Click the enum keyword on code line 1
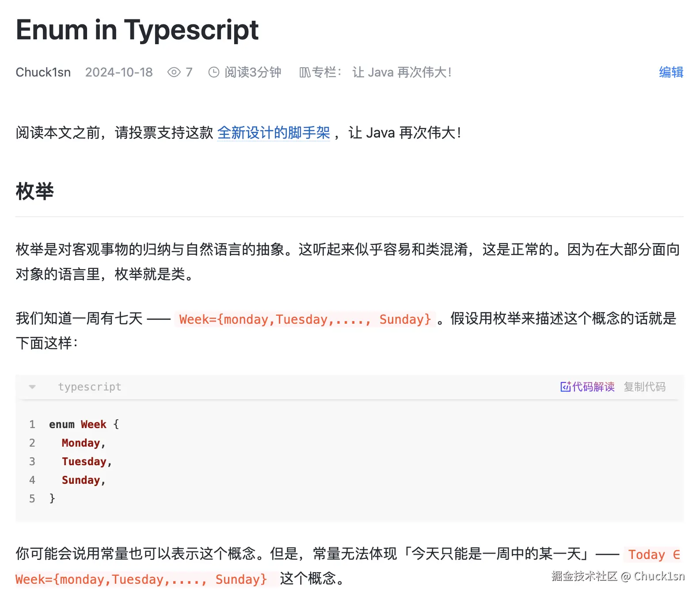The width and height of the screenshot is (700, 597). pos(62,425)
